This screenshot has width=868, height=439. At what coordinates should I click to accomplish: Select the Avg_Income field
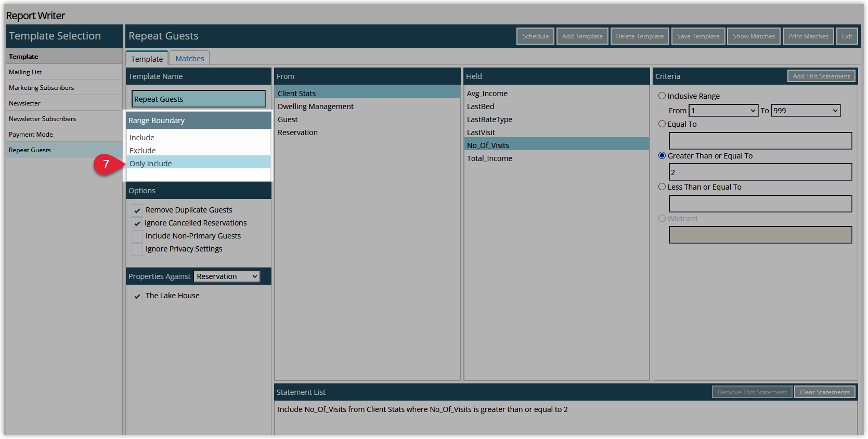click(x=556, y=94)
